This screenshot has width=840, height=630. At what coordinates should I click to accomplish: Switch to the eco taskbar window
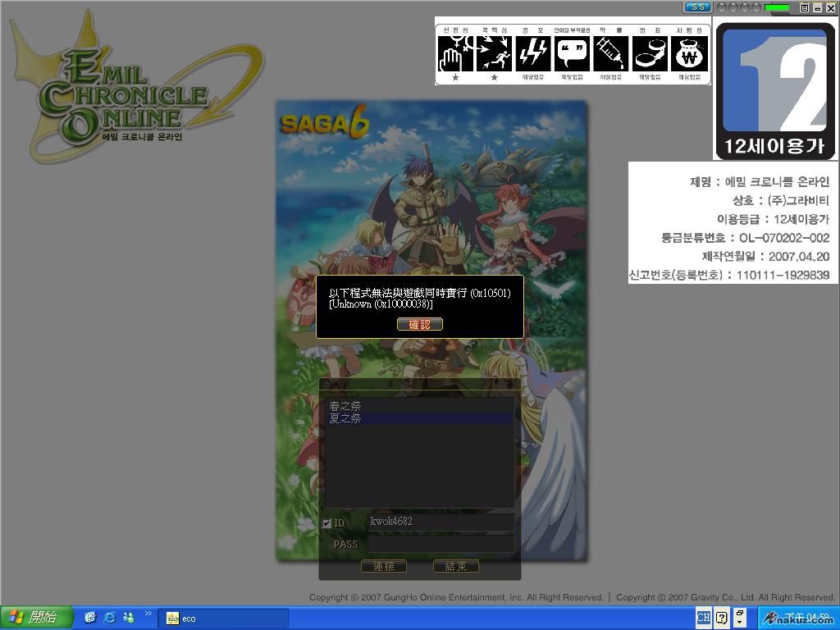point(223,619)
